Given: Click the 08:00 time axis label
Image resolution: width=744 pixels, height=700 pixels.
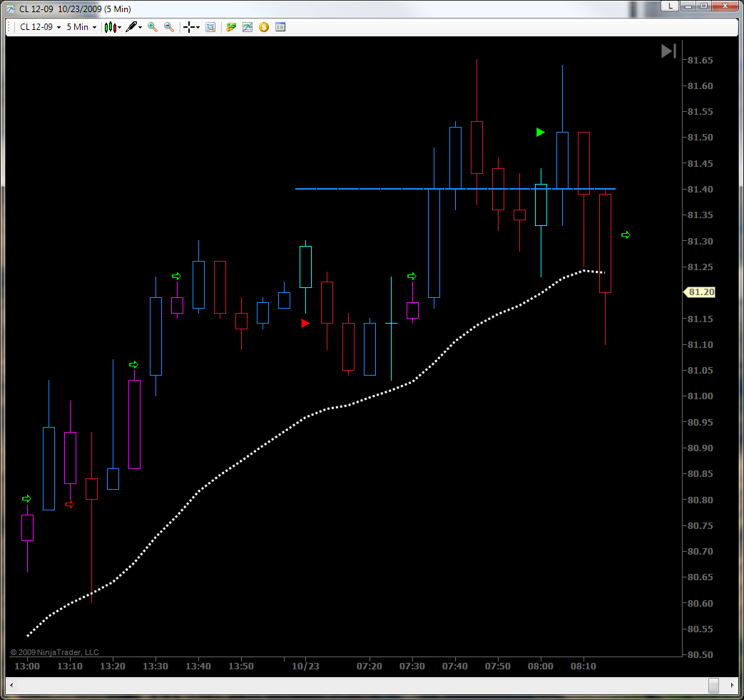Looking at the screenshot, I should [541, 666].
